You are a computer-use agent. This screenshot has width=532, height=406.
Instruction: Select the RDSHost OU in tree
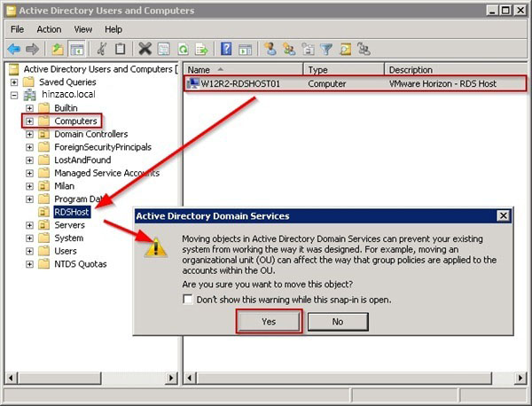click(71, 212)
